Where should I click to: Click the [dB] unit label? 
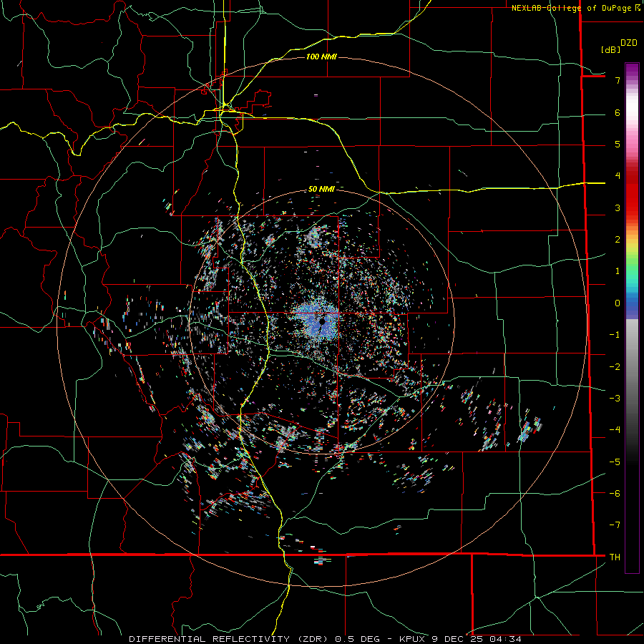coord(611,49)
